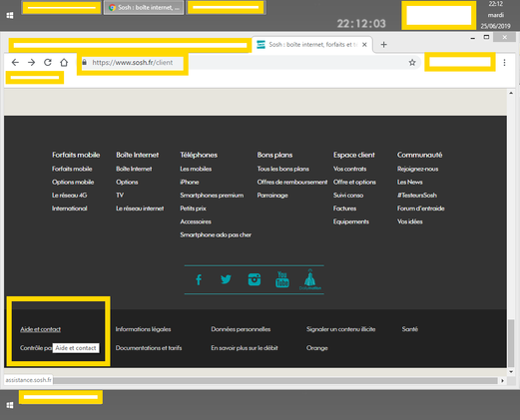Screen dimensions: 520x420
Task: Open the Rejoignez-nous link
Action: point(417,169)
